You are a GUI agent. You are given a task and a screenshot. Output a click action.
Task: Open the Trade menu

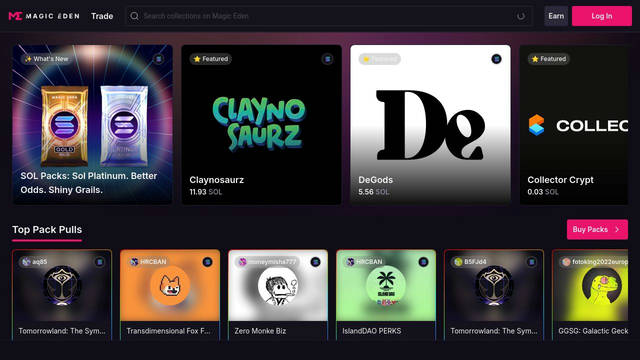(102, 16)
